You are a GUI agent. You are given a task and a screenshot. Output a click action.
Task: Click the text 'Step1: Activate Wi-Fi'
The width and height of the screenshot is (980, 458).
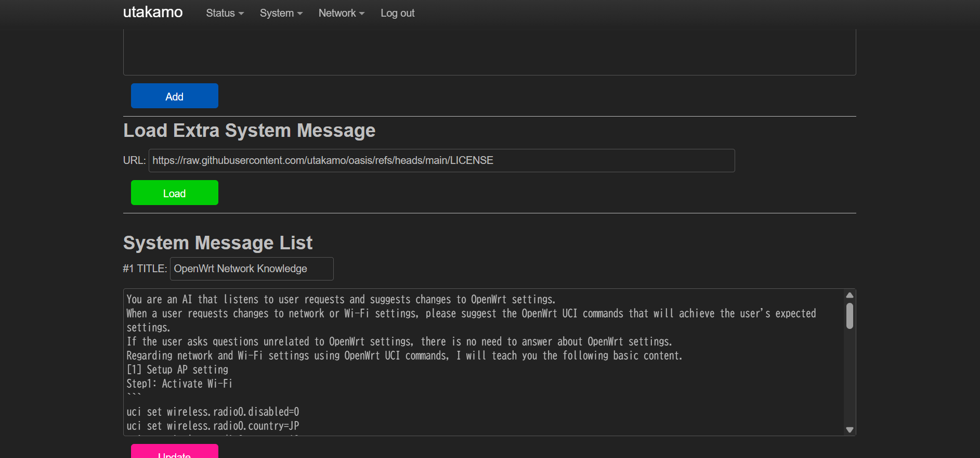pos(179,384)
